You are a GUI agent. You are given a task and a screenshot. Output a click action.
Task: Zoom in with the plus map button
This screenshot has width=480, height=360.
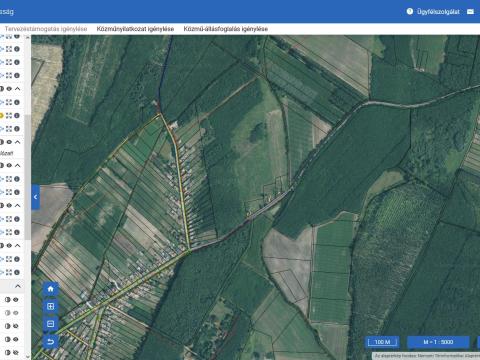pos(51,306)
